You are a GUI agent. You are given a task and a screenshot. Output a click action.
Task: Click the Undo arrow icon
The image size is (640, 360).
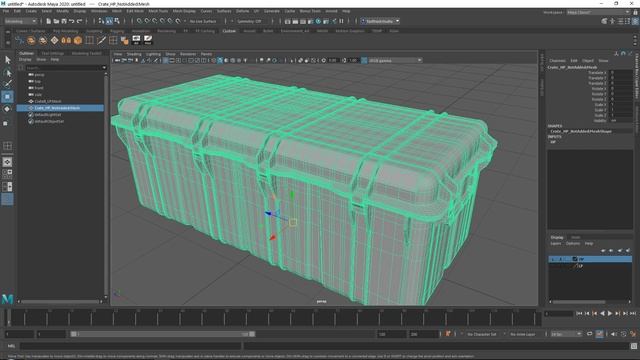(72, 21)
